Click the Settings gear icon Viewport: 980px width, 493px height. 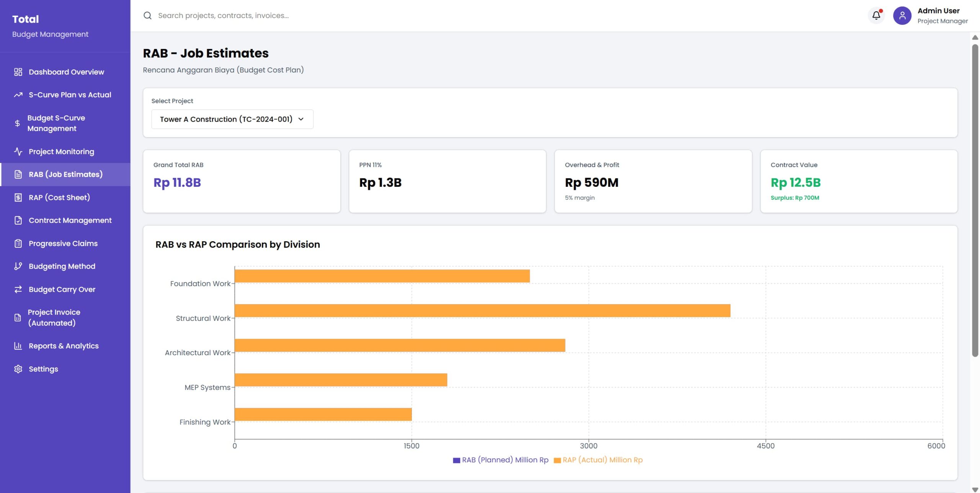tap(18, 369)
